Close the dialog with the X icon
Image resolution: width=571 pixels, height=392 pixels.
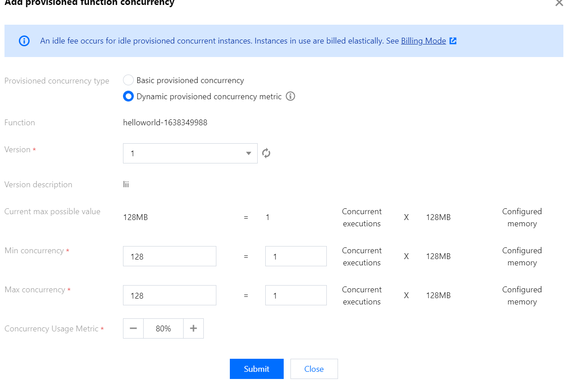[x=559, y=3]
